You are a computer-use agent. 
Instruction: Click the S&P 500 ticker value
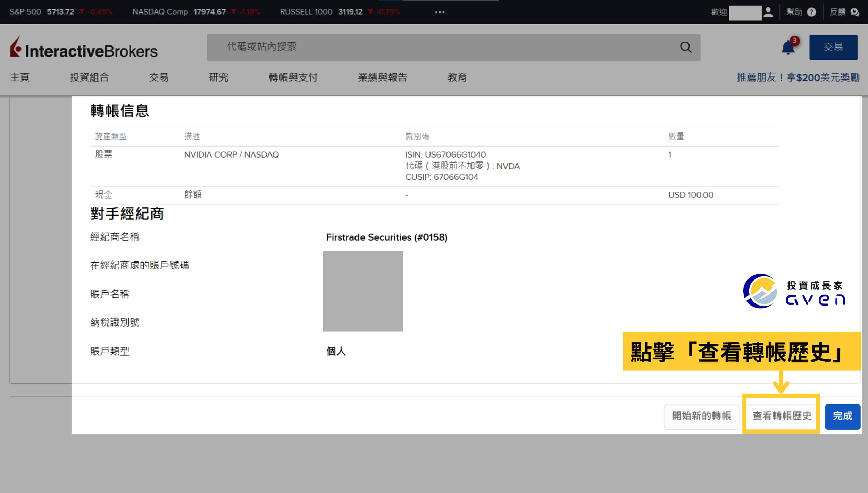[60, 12]
